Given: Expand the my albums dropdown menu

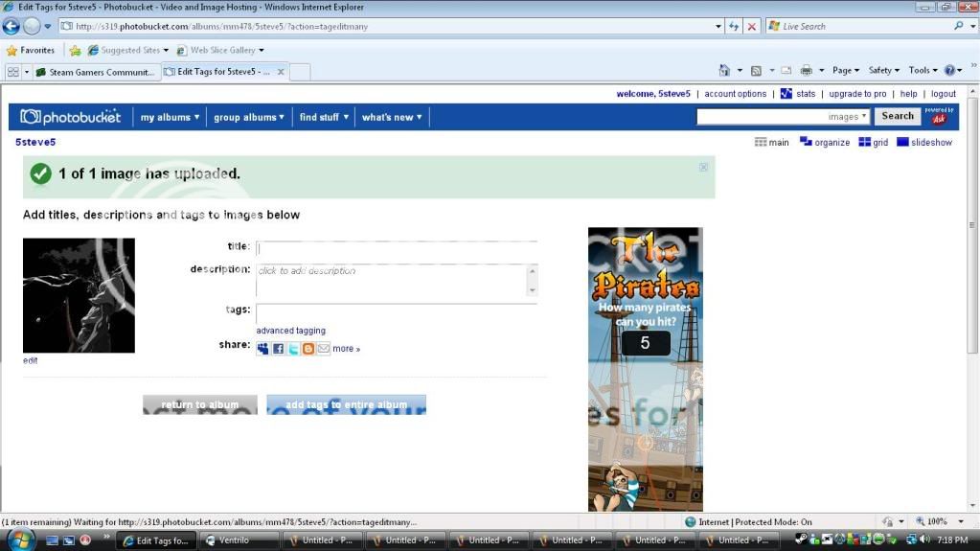Looking at the screenshot, I should pyautogui.click(x=170, y=117).
